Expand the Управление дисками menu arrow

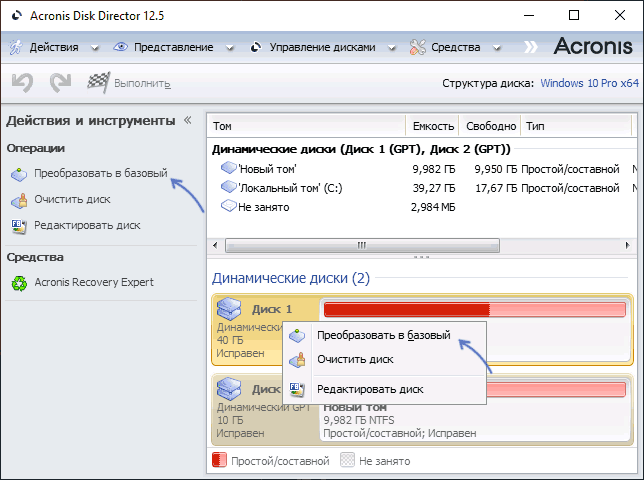point(392,48)
